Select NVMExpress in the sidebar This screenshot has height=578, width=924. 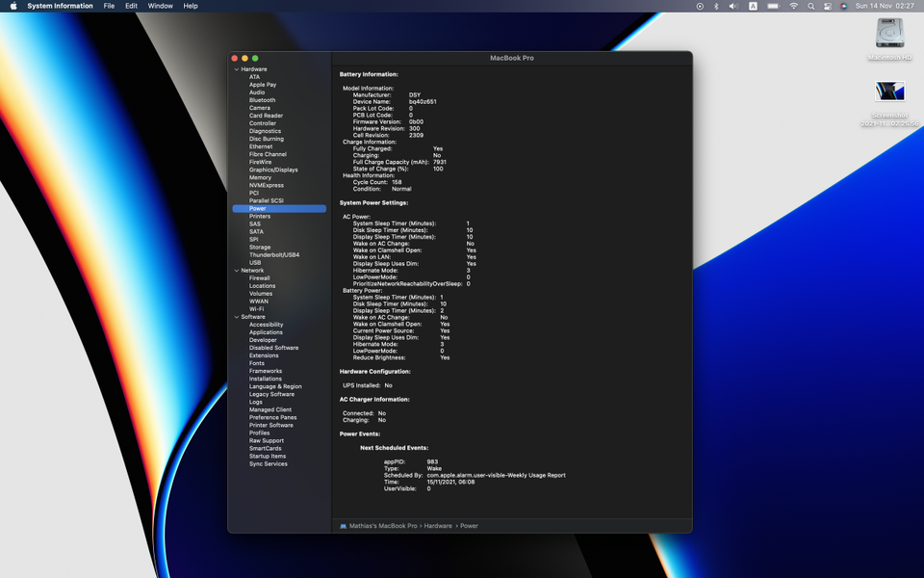pyautogui.click(x=267, y=185)
